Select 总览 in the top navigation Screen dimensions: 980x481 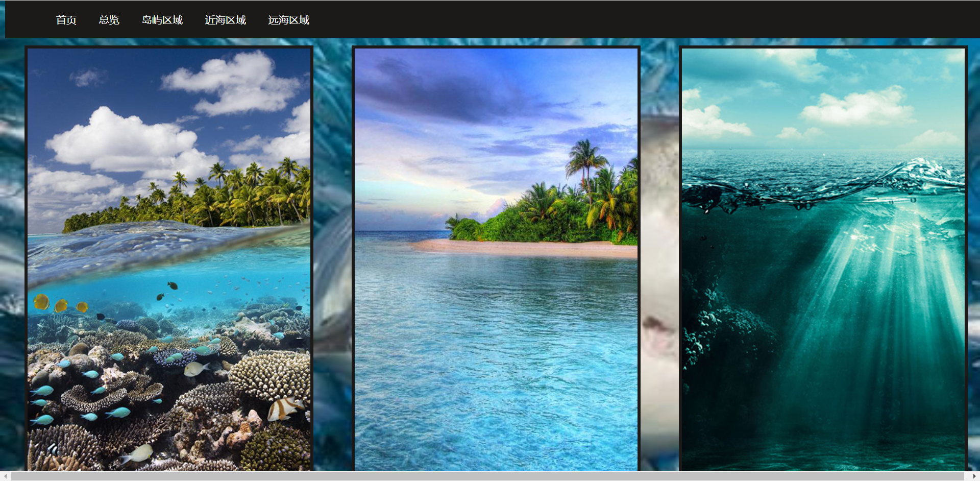point(109,20)
